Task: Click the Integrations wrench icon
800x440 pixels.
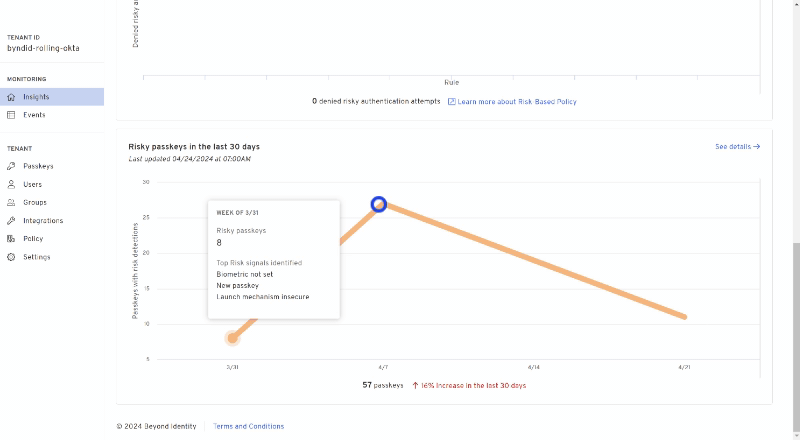Action: point(11,220)
